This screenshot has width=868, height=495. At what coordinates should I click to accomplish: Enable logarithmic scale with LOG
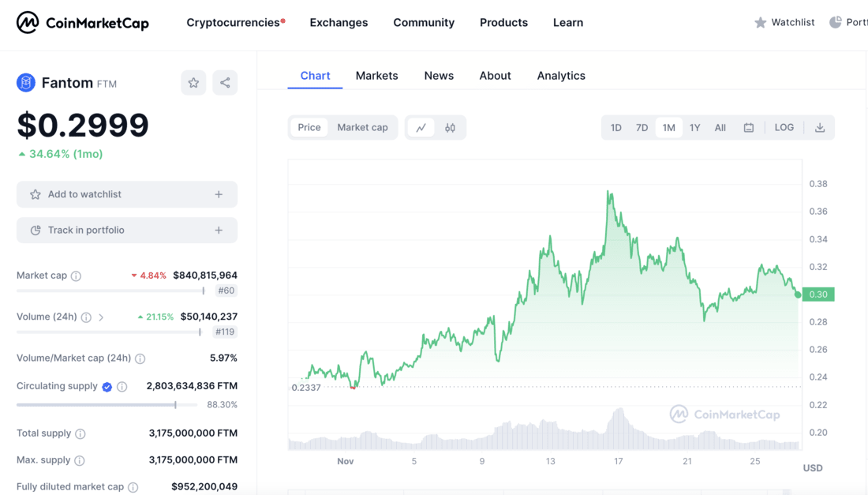coord(784,127)
